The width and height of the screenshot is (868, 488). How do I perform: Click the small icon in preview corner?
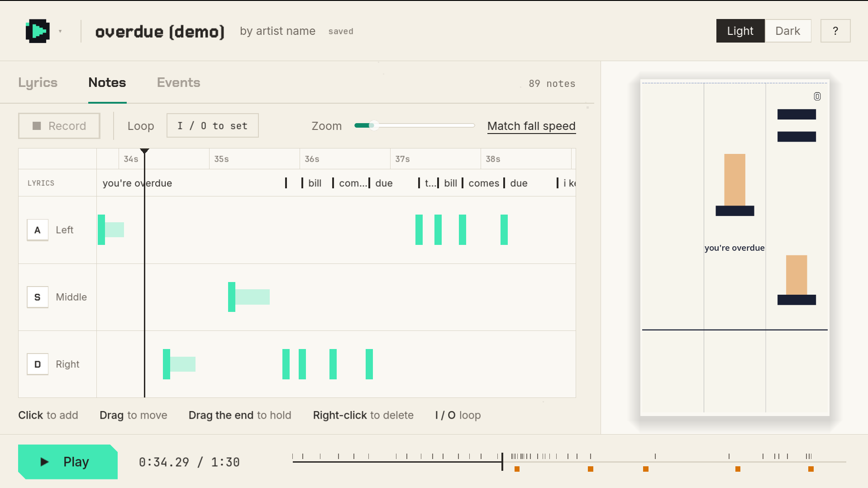[817, 96]
